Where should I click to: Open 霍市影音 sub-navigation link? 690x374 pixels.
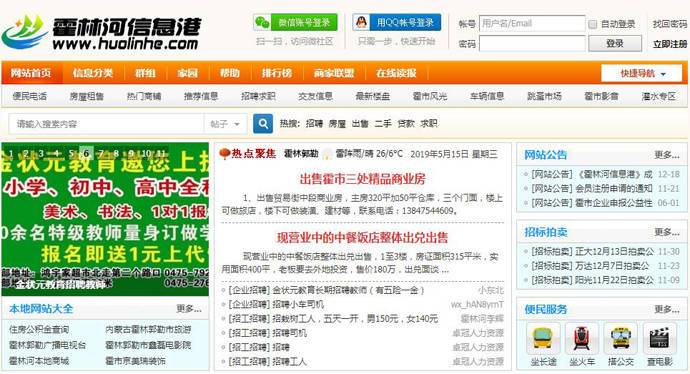click(x=602, y=96)
